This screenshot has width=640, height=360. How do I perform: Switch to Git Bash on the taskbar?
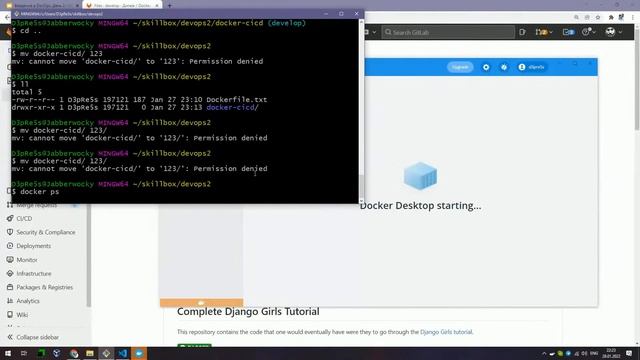click(106, 353)
